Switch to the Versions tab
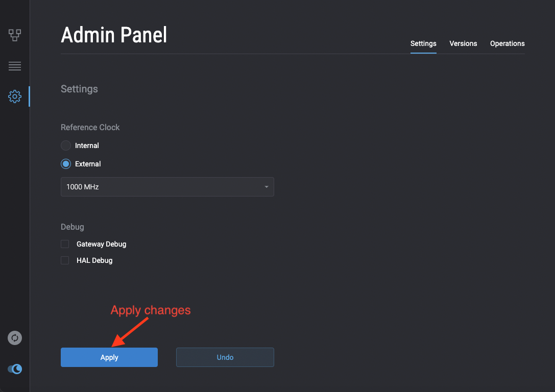Screen dimensions: 555x392 coord(463,43)
